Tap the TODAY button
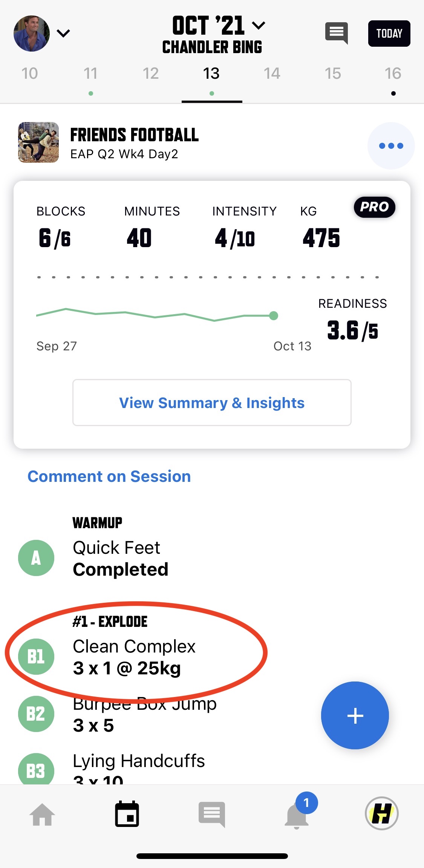 point(389,34)
